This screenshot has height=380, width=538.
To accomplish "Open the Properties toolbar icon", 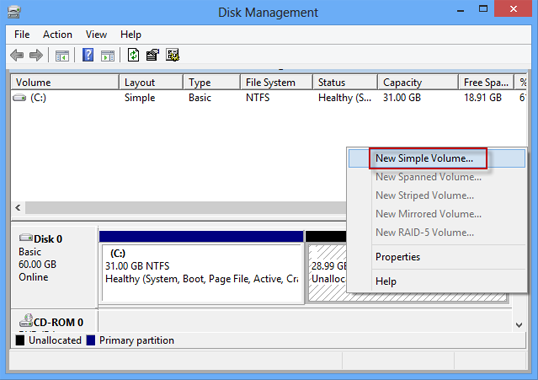I will (x=152, y=55).
